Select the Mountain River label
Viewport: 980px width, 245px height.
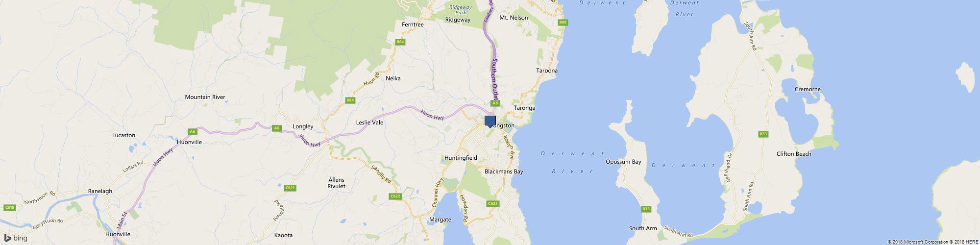click(x=205, y=97)
